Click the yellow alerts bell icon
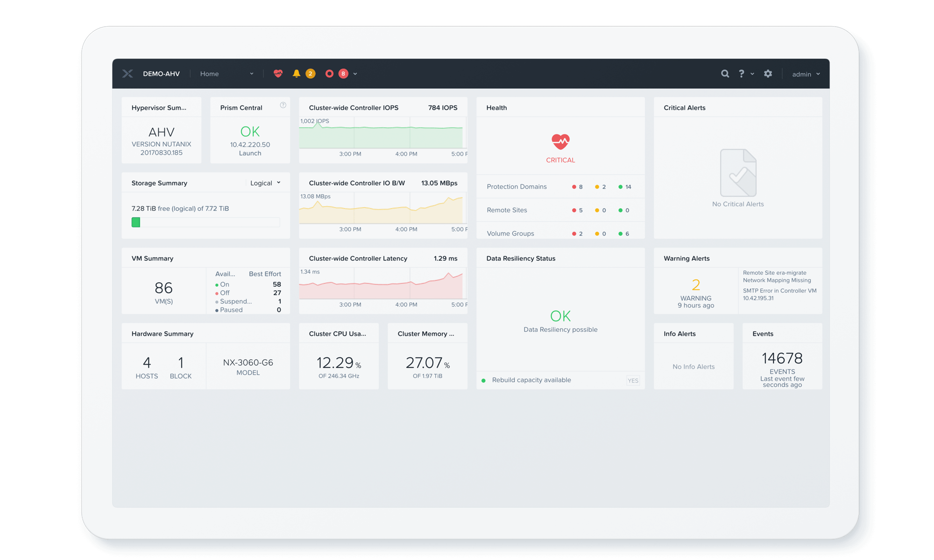 point(296,74)
